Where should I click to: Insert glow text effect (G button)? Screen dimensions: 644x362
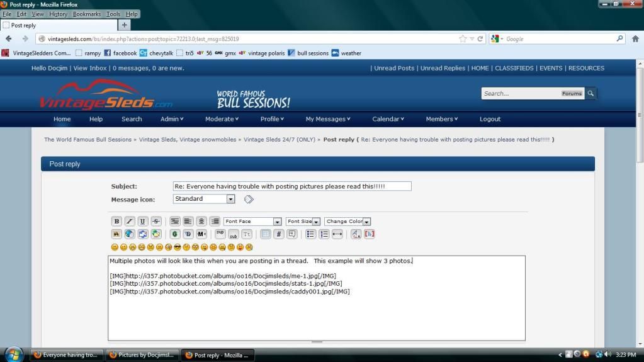tap(175, 234)
